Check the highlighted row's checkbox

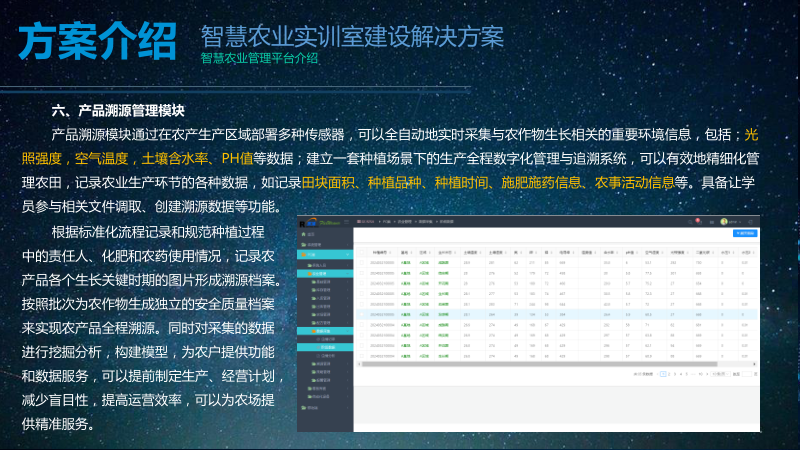(x=361, y=313)
